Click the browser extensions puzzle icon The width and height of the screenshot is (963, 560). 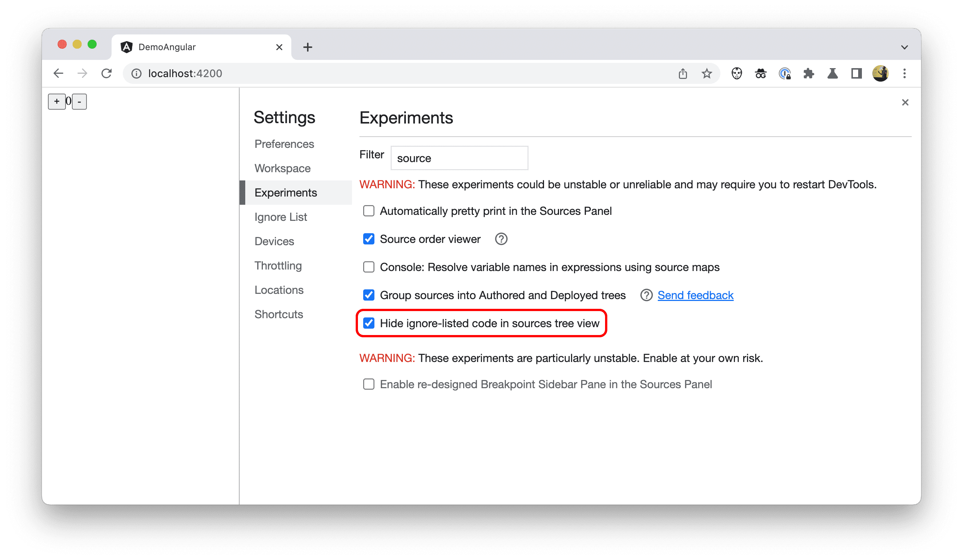pos(808,73)
